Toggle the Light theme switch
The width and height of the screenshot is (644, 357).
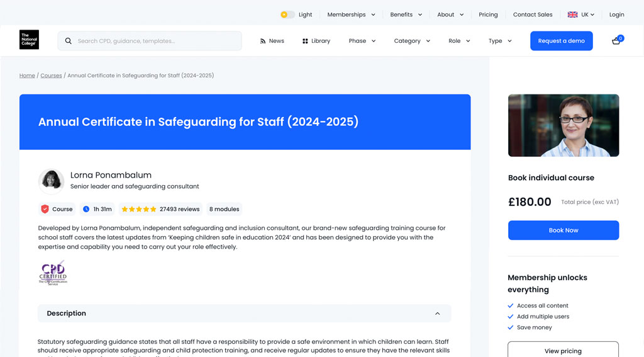[287, 14]
